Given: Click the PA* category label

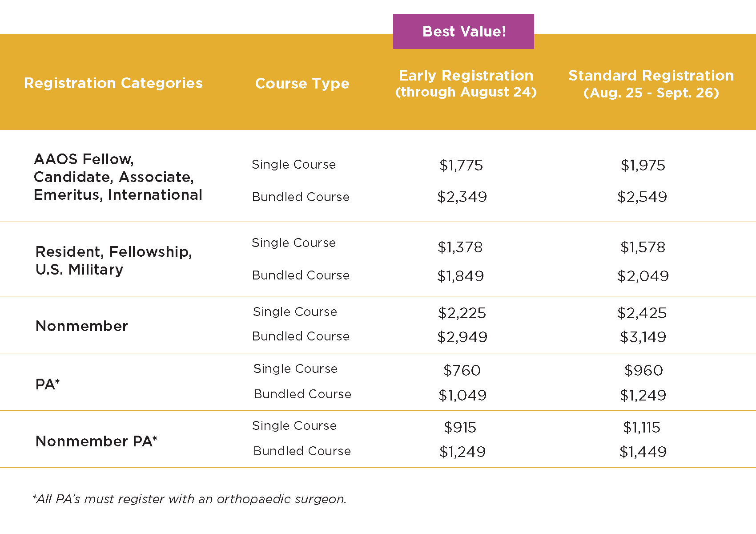Looking at the screenshot, I should 48,384.
